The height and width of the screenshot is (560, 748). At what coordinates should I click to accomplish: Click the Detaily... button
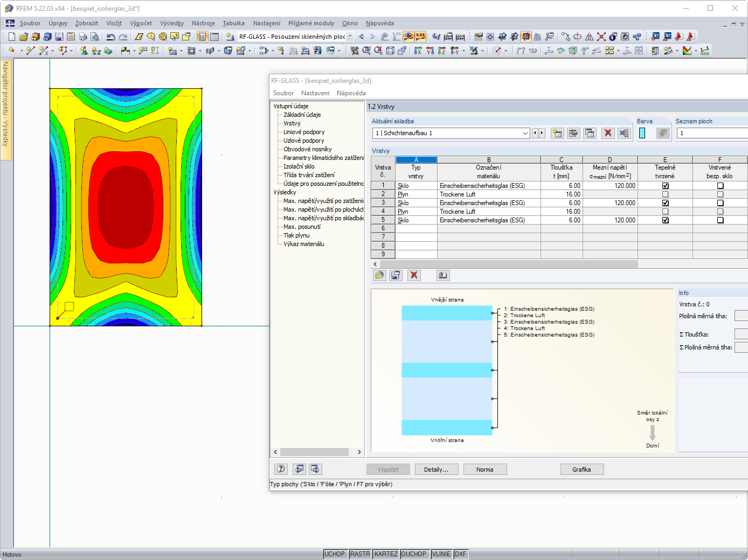(x=437, y=470)
